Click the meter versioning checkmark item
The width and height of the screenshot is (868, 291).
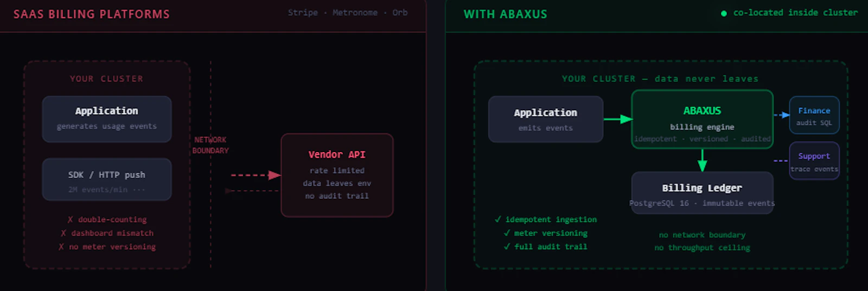545,233
